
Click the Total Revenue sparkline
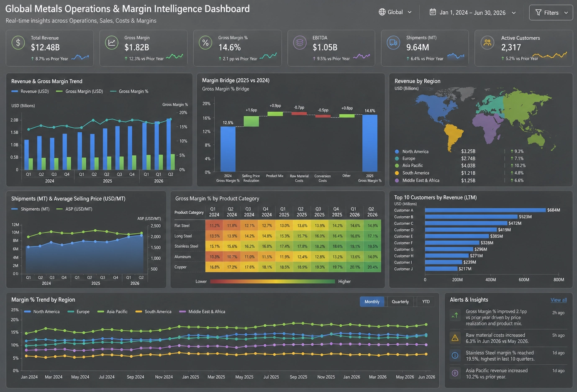pyautogui.click(x=80, y=57)
